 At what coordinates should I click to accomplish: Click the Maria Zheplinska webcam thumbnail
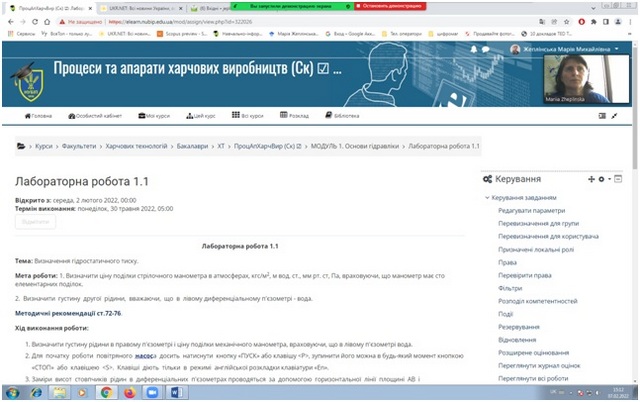(586, 79)
